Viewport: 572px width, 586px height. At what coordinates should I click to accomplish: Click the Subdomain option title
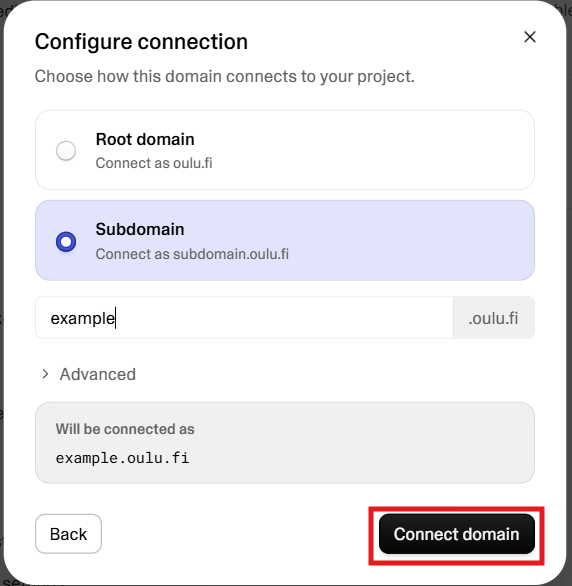tap(140, 229)
